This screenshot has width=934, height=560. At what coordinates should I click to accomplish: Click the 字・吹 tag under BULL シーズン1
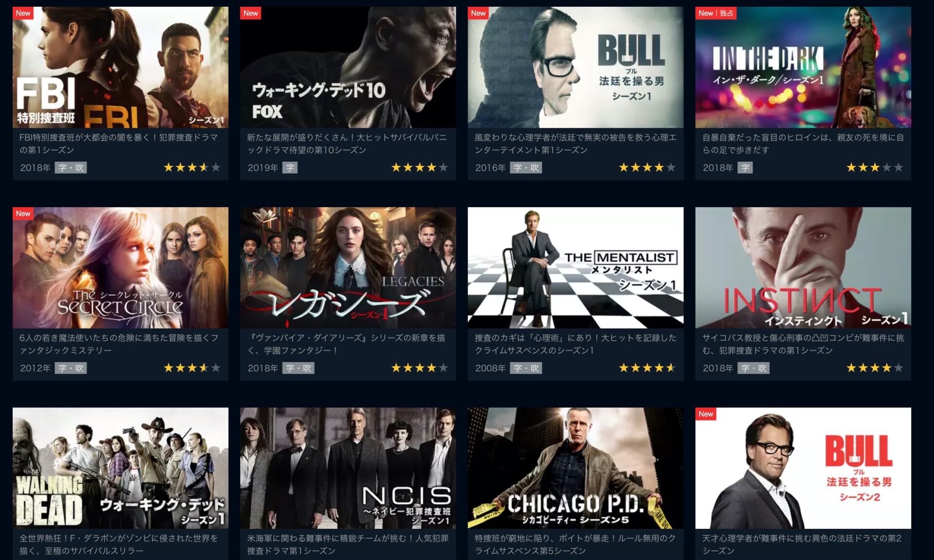pos(526,168)
